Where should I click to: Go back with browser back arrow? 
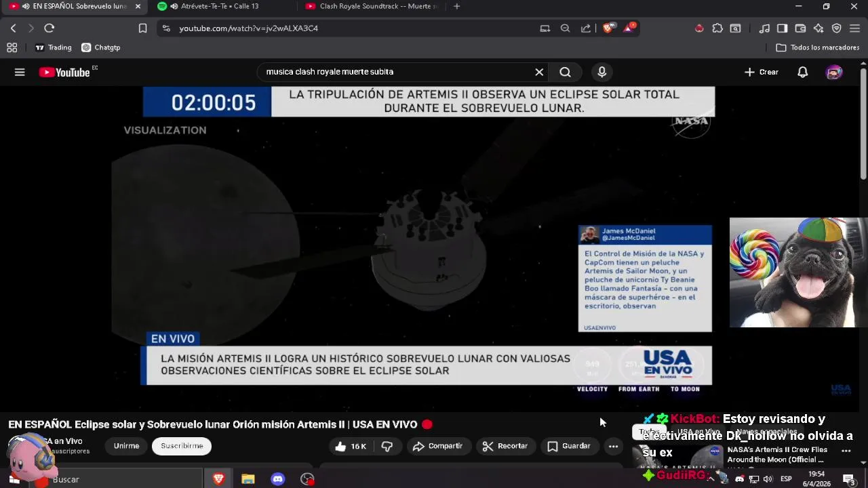(13, 28)
